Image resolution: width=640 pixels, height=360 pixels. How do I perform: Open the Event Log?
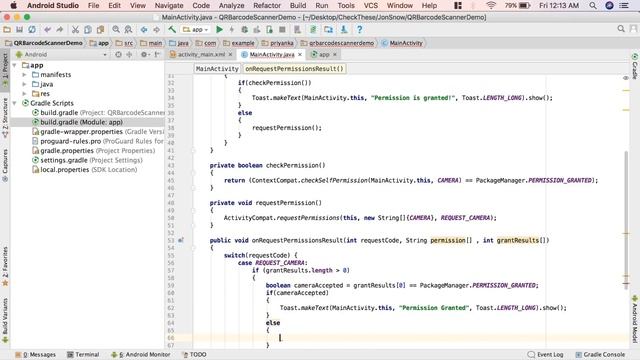point(545,354)
